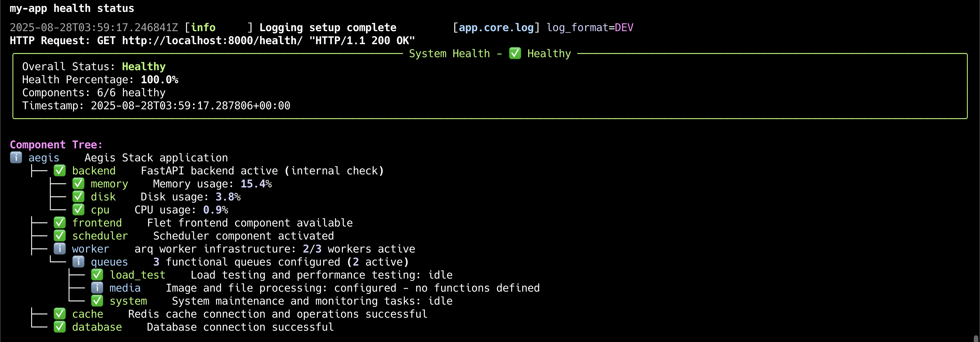This screenshot has height=342, width=980.
Task: Click the green checkmark next to backend
Action: pyautogui.click(x=60, y=171)
